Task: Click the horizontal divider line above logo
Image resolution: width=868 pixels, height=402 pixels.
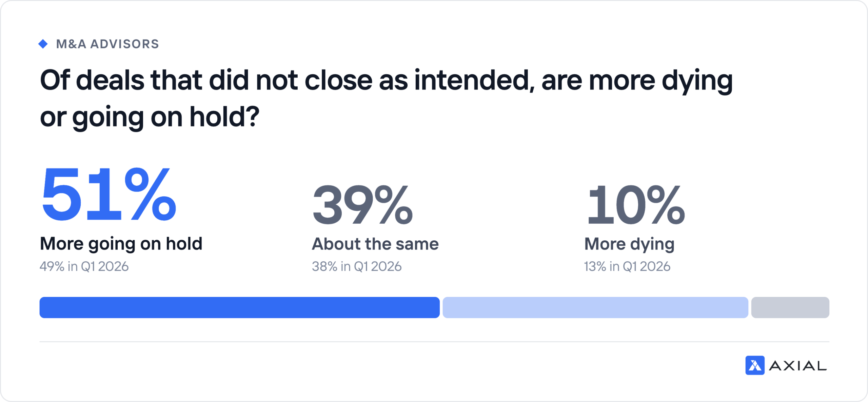Action: [x=434, y=342]
